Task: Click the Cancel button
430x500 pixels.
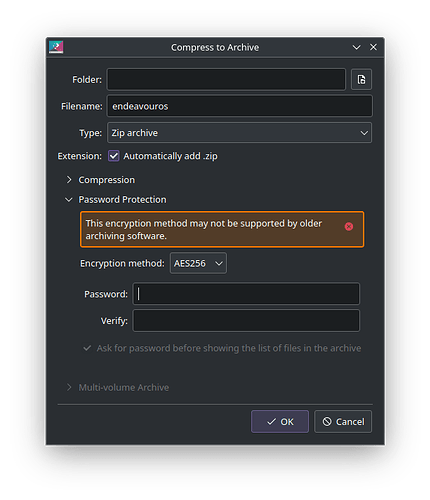Action: click(x=343, y=422)
